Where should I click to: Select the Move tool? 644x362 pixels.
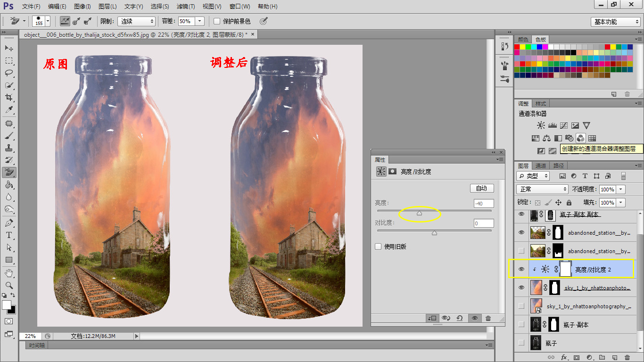(9, 49)
